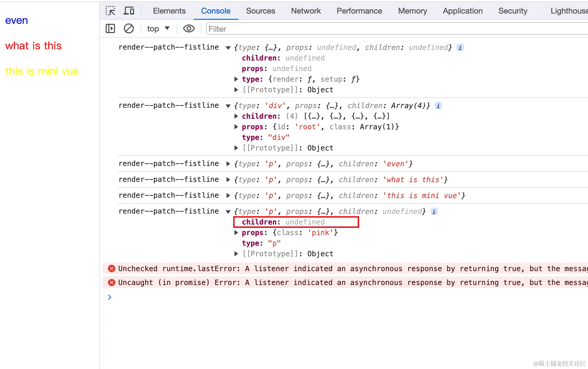The image size is (588, 369).
Task: Expand the type {render: f, setup: f} entry
Action: (x=236, y=79)
